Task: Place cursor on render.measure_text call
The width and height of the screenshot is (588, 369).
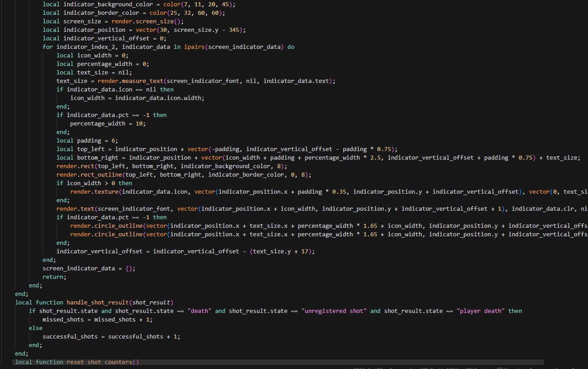Action: 130,81
